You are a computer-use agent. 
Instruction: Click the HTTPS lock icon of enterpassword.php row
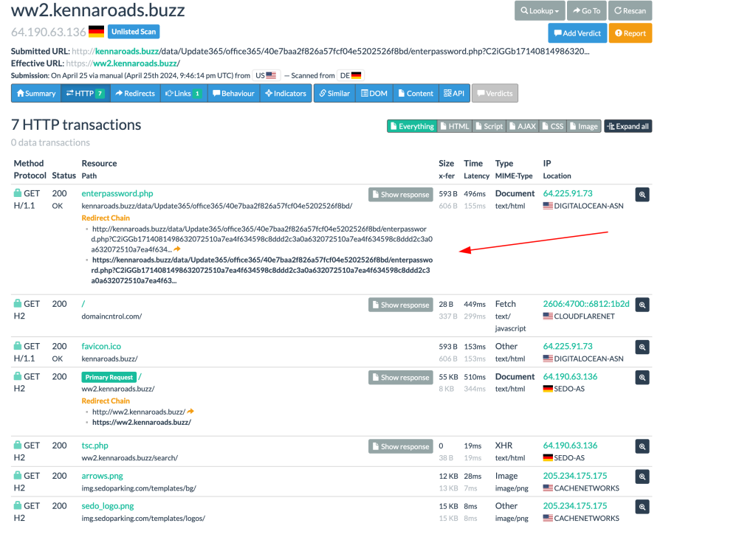(x=18, y=193)
